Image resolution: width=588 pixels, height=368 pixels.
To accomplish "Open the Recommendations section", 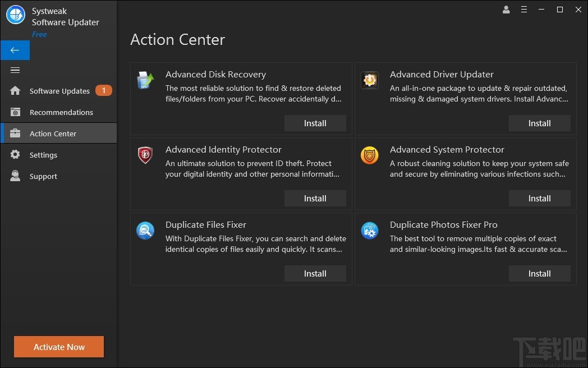I will [x=61, y=112].
